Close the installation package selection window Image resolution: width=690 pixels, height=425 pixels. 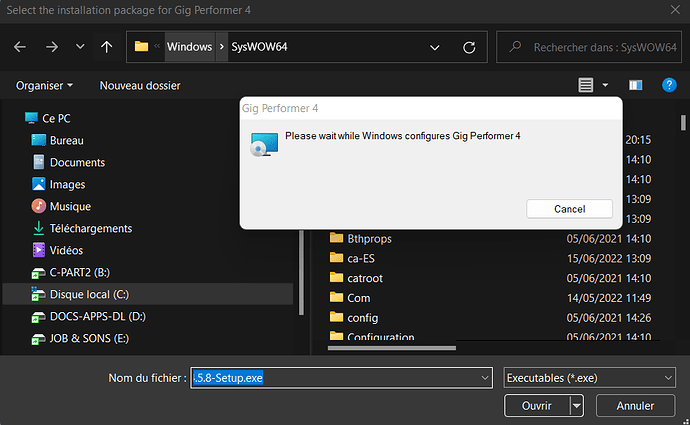click(x=675, y=10)
